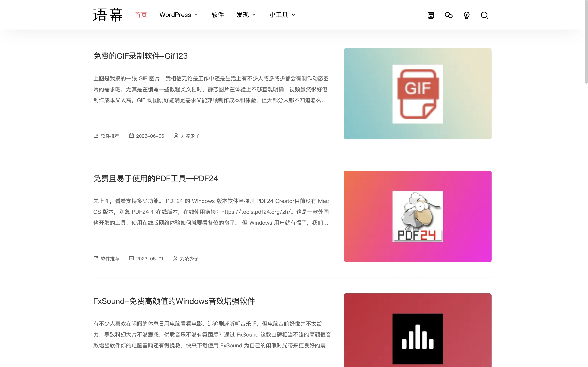
Task: Click the 语幕 site logo
Action: coord(108,15)
